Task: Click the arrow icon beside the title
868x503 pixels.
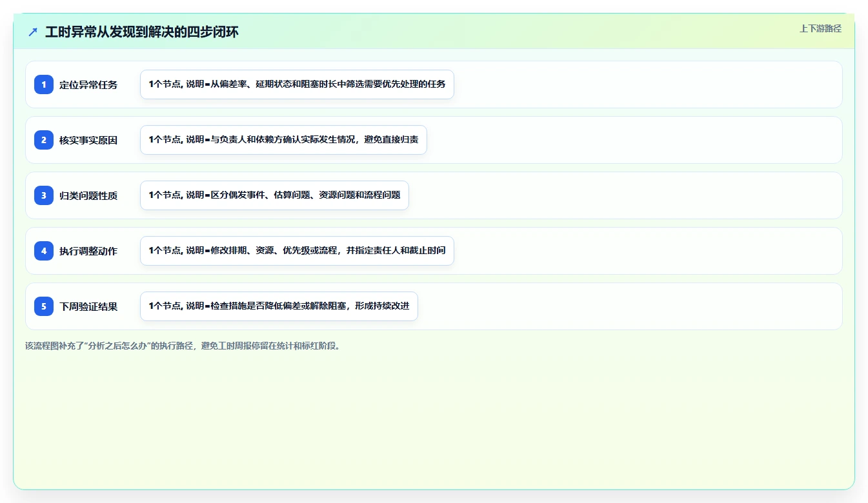Action: coord(33,32)
